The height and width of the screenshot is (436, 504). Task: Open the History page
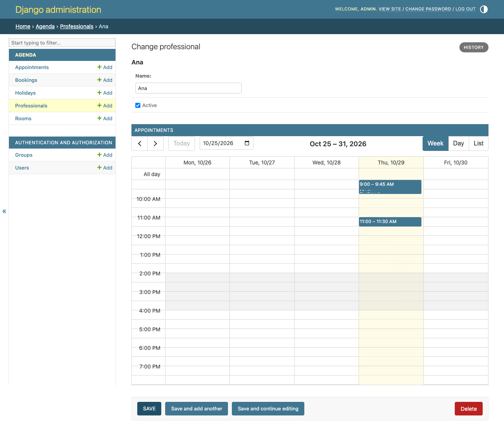(x=474, y=47)
